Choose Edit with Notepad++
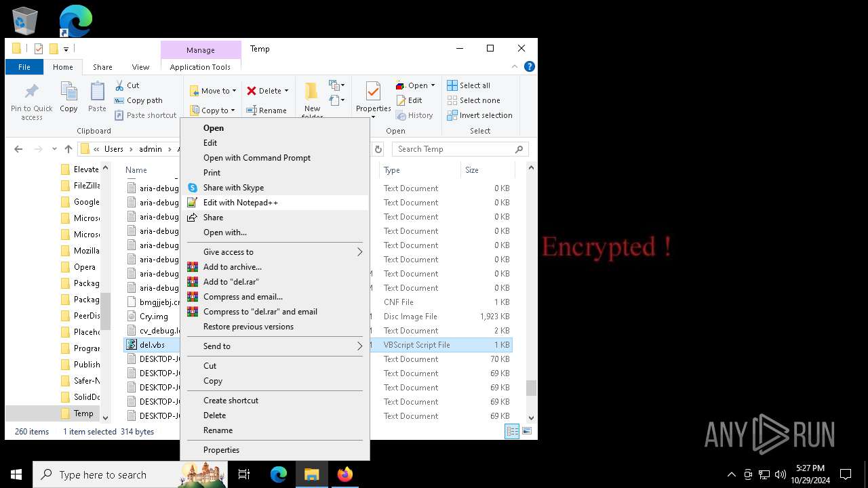 (x=275, y=203)
